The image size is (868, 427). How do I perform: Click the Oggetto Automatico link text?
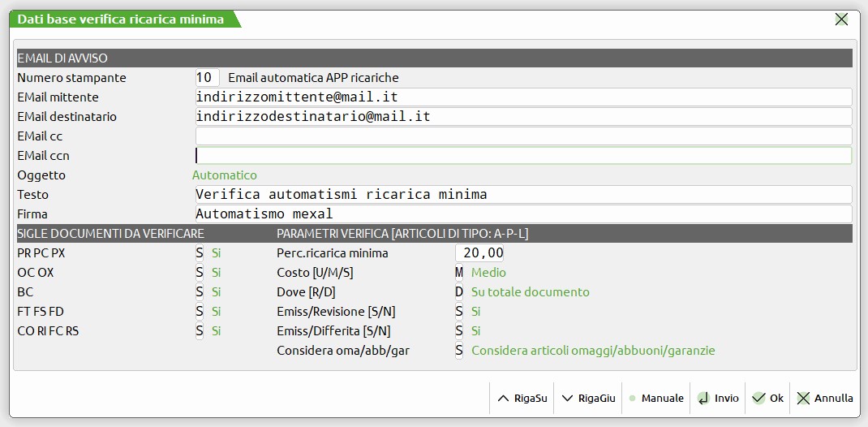(225, 175)
